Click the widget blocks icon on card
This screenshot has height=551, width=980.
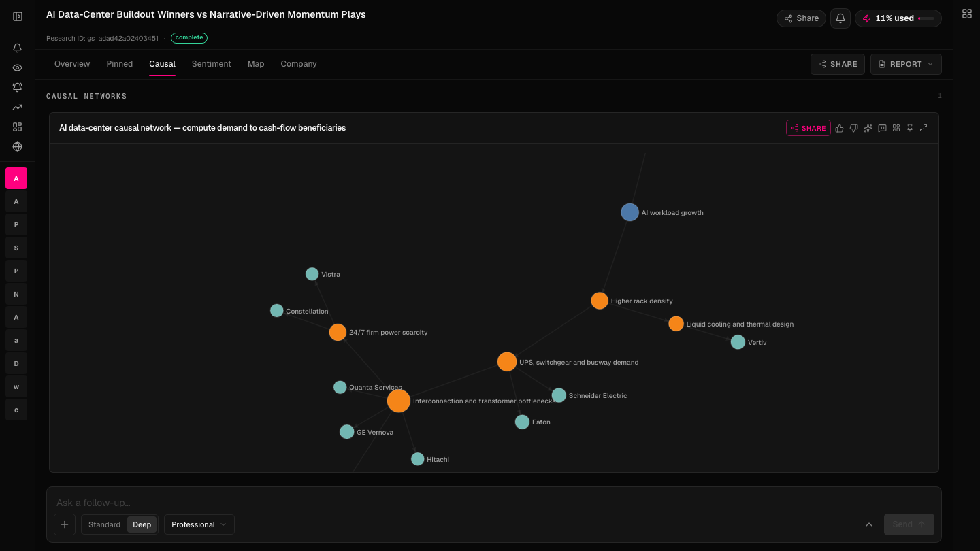point(896,128)
